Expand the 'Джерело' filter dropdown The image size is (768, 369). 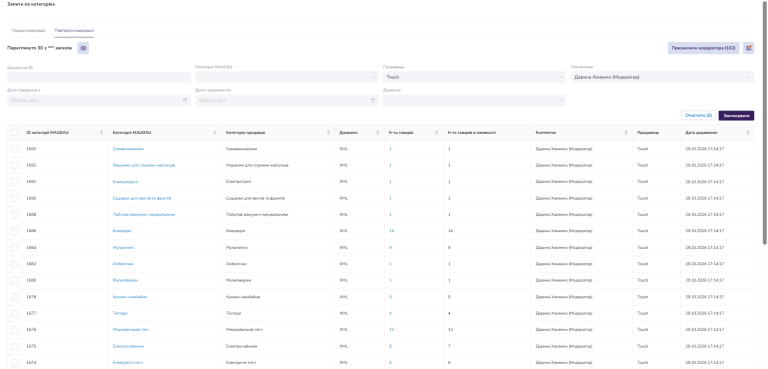pyautogui.click(x=475, y=100)
